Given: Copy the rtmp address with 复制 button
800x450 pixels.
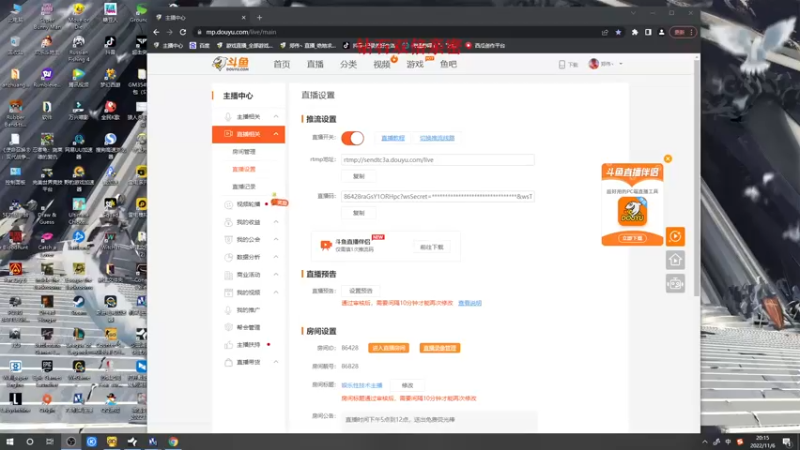Looking at the screenshot, I should pyautogui.click(x=359, y=176).
